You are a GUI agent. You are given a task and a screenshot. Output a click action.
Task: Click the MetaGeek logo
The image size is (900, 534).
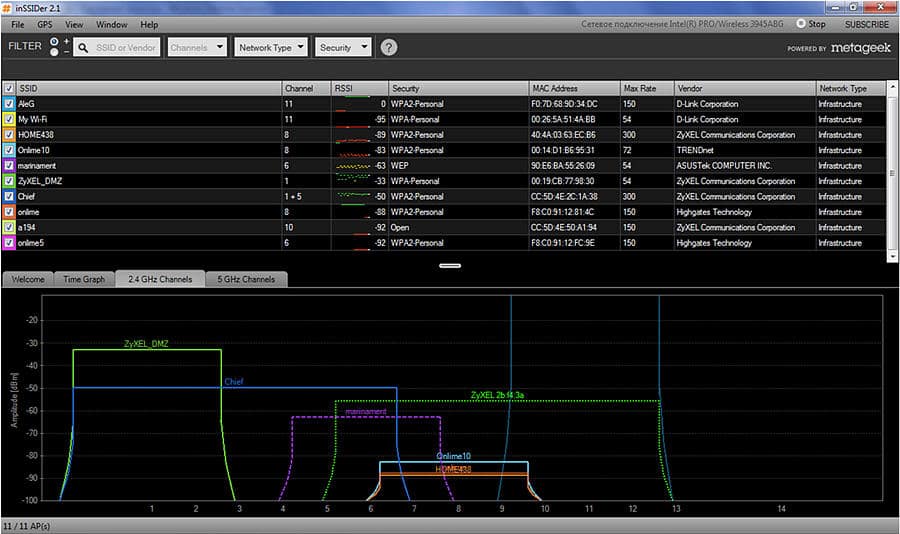pyautogui.click(x=859, y=47)
